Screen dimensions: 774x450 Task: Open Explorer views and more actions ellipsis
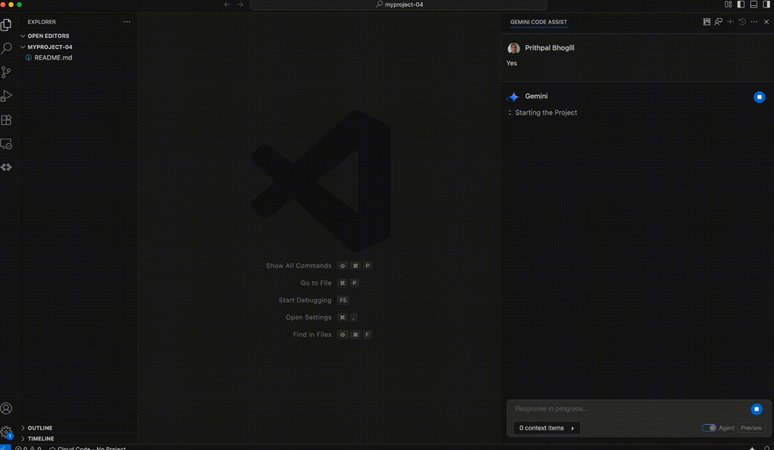[x=127, y=22]
